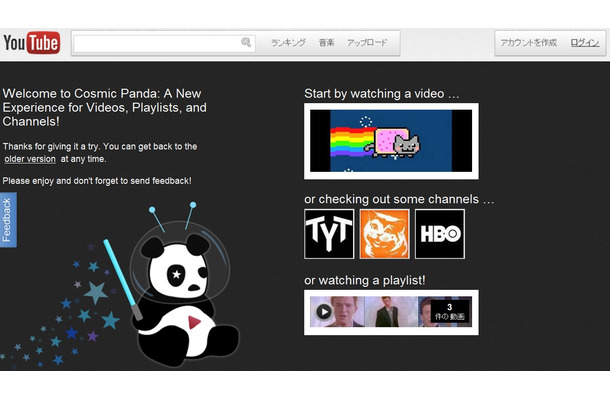Screen dimensions: 610x400
Task: Click the 'Start by watching a video …' heading
Action: 382,94
